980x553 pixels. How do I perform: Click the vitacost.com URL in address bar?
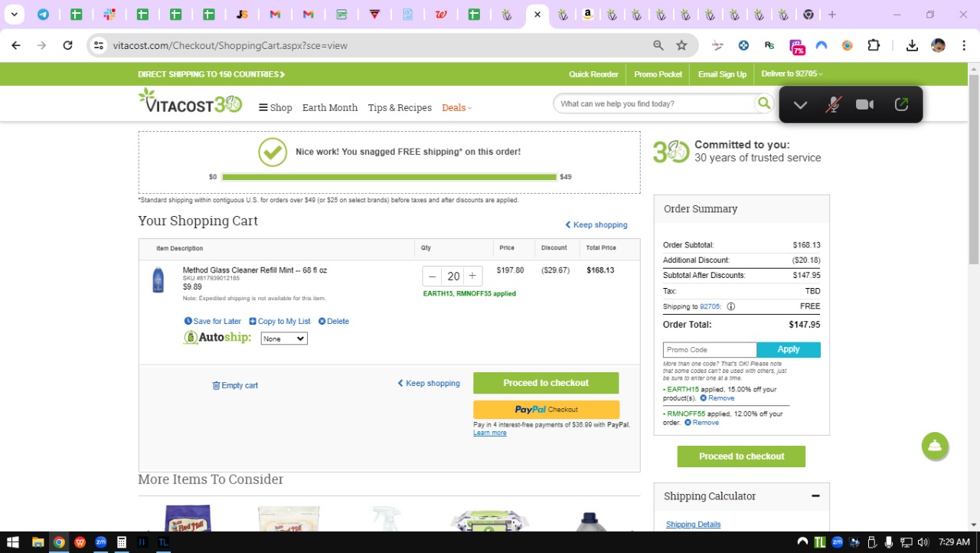coord(230,45)
